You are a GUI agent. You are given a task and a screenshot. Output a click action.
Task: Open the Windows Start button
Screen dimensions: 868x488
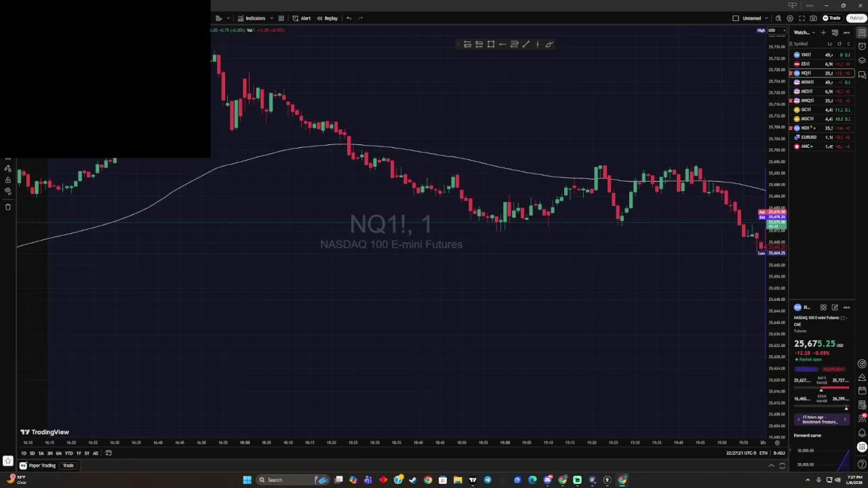tap(248, 480)
